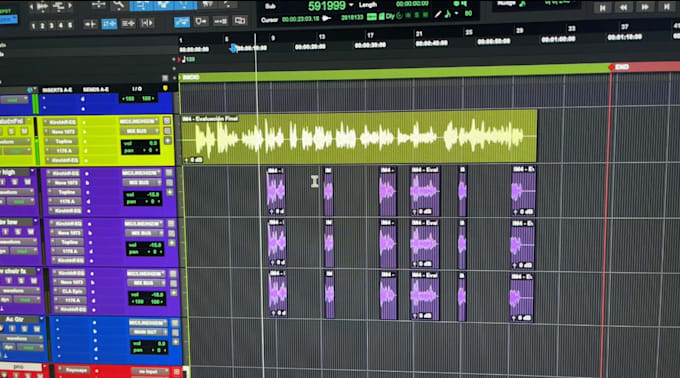Recall zoom preset 3
This screenshot has height=378, width=680.
(51, 26)
